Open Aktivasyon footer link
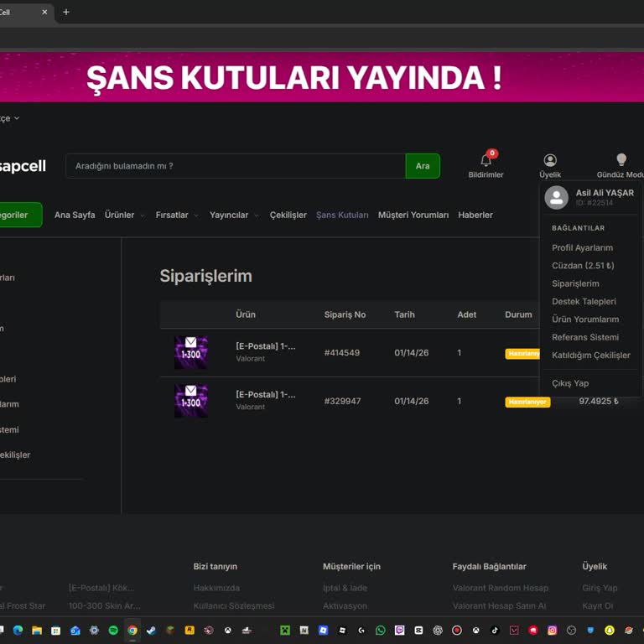 (345, 605)
